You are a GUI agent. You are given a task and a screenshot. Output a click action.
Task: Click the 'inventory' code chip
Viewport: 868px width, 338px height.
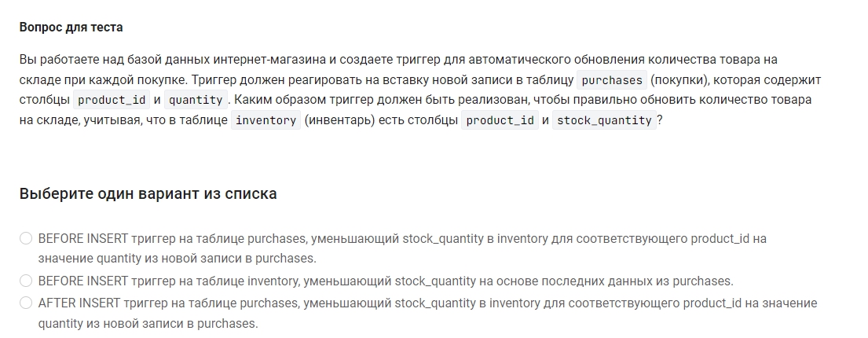(x=266, y=120)
